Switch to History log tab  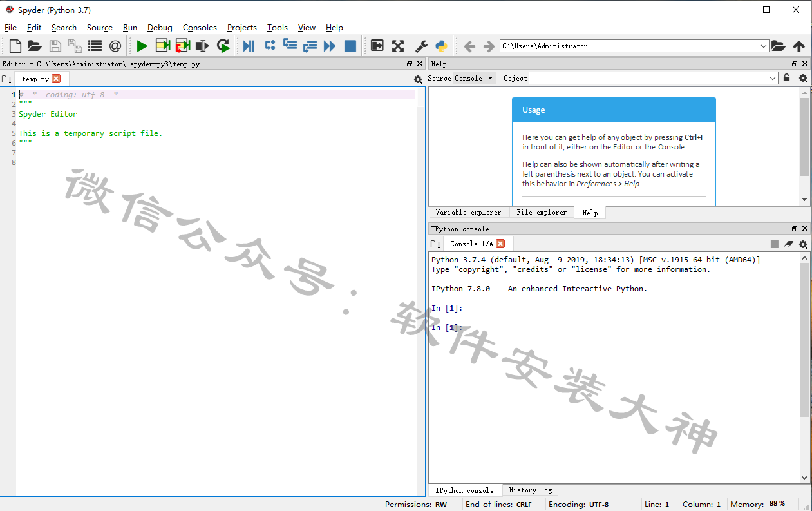(x=531, y=490)
